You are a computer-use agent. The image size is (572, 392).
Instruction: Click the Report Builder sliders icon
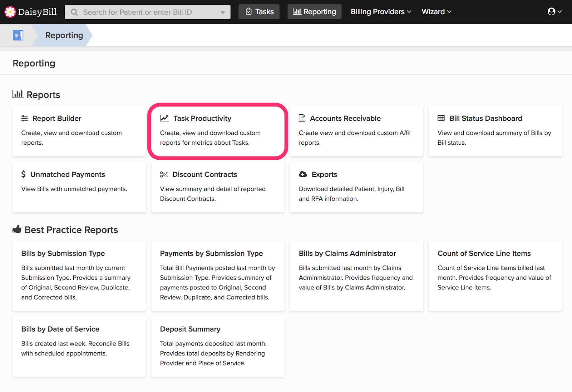(24, 118)
